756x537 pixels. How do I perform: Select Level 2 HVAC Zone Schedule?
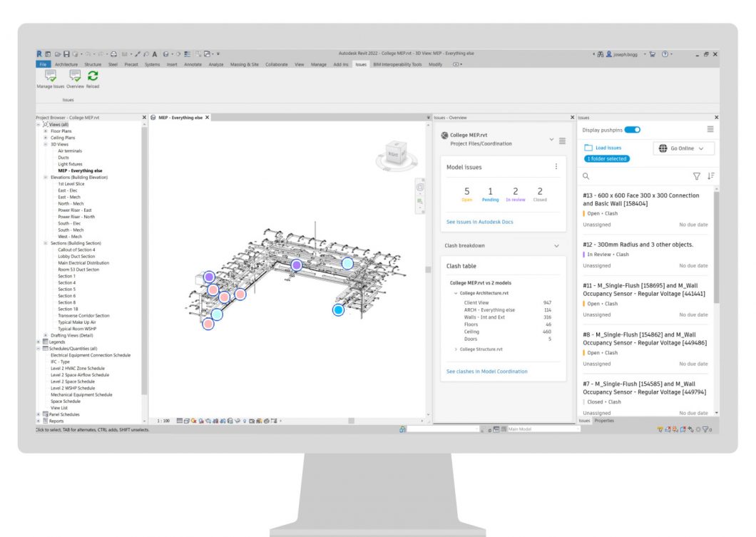tap(78, 368)
